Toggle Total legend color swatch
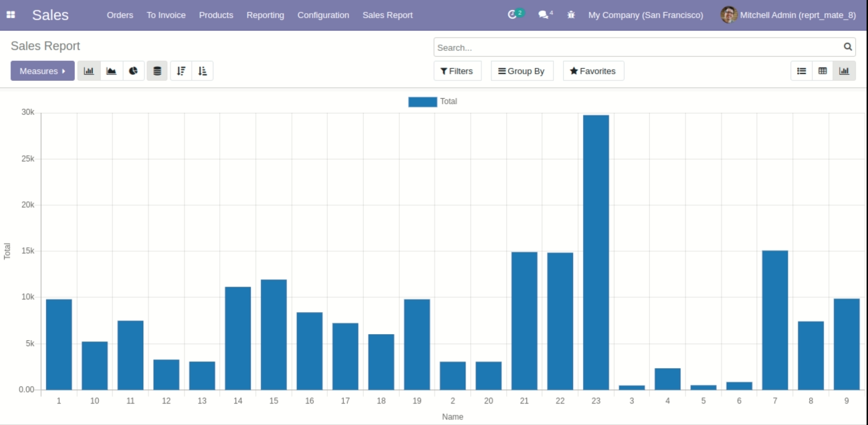The image size is (868, 425). coord(422,102)
